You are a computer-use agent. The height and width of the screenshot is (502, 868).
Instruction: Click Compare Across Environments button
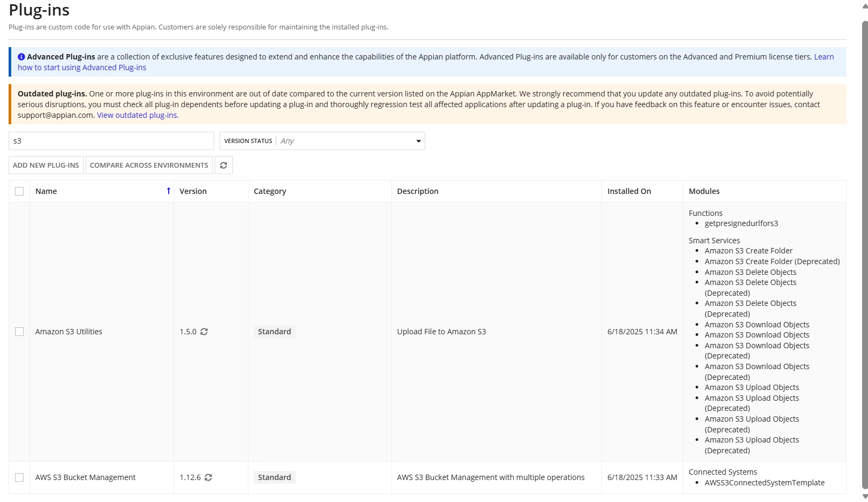point(149,165)
